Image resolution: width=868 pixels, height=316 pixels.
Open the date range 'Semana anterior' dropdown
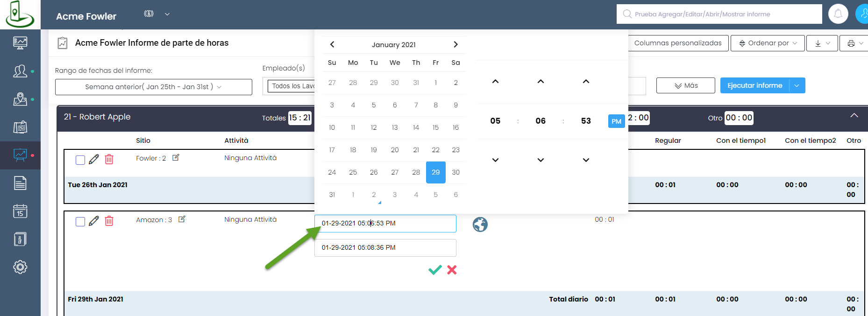pyautogui.click(x=153, y=87)
